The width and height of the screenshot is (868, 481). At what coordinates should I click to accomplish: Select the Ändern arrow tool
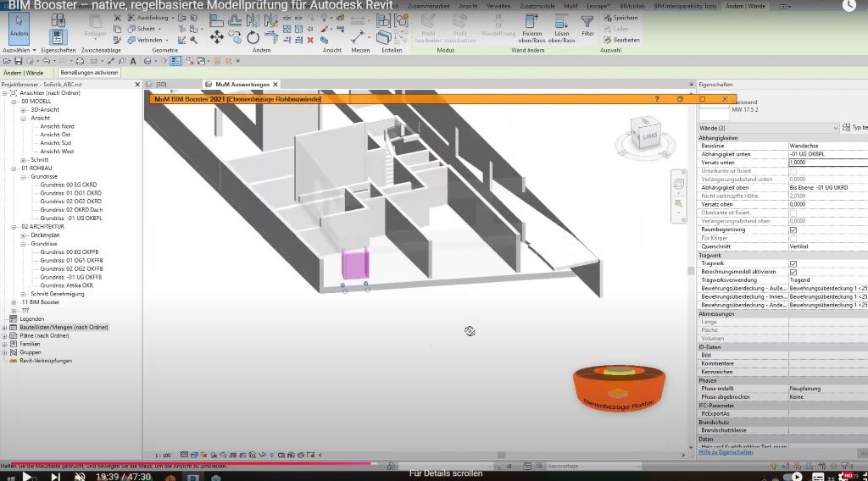[x=18, y=25]
